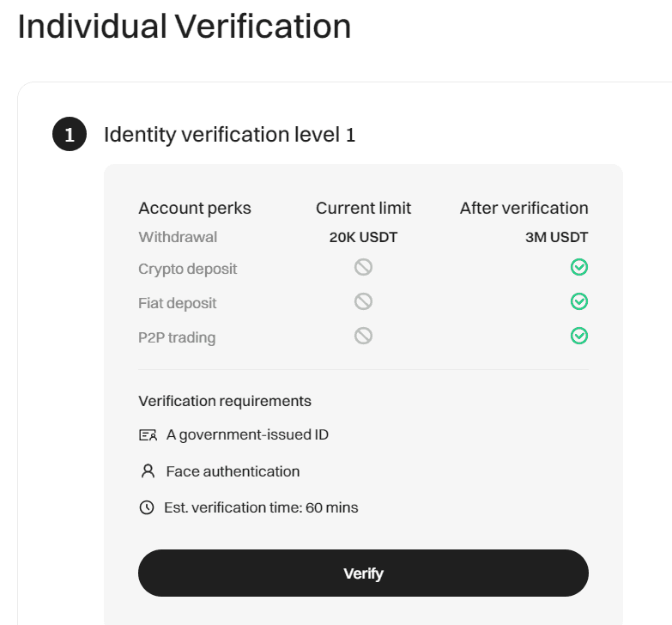Click the P2P trading current-limit prohibited icon

pyautogui.click(x=363, y=336)
